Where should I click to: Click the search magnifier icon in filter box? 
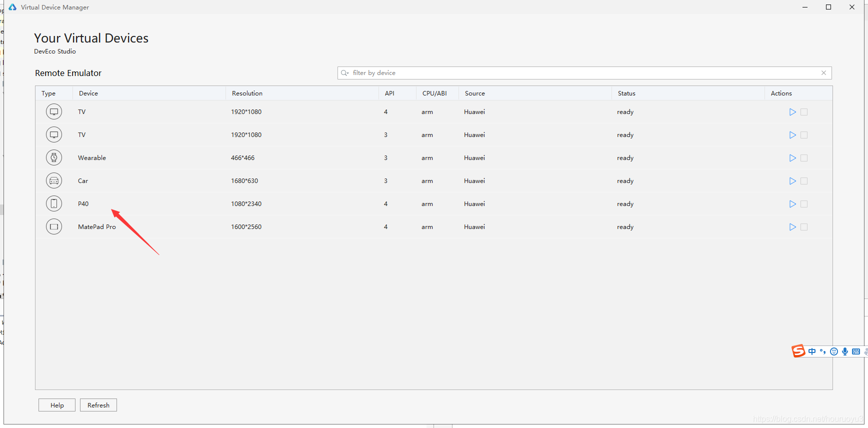coord(344,73)
